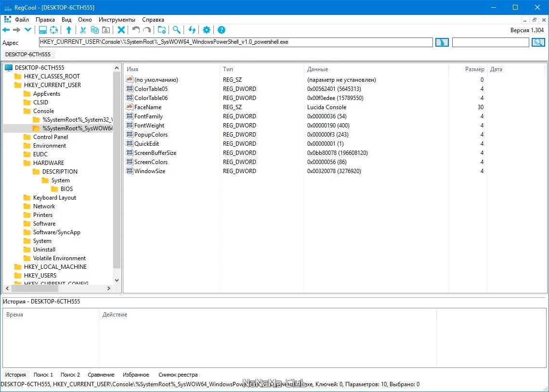Click the forward arrow toolbar icon
This screenshot has height=392, width=549.
click(x=16, y=30)
